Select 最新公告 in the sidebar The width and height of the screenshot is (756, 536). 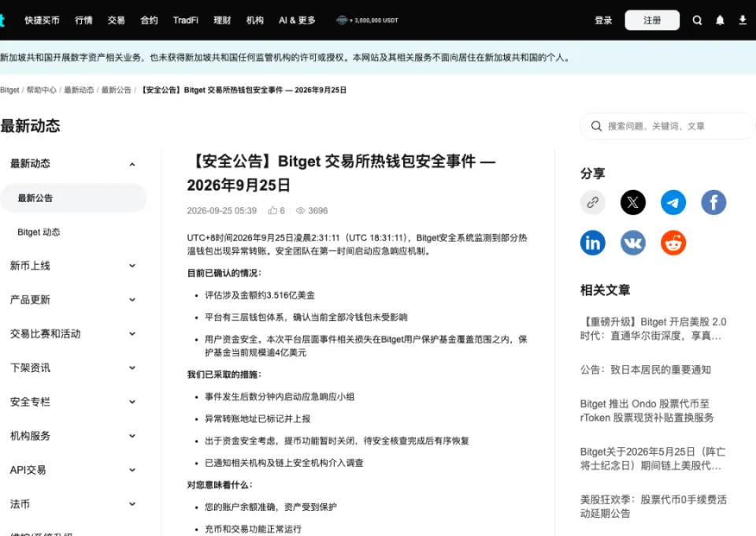click(73, 198)
